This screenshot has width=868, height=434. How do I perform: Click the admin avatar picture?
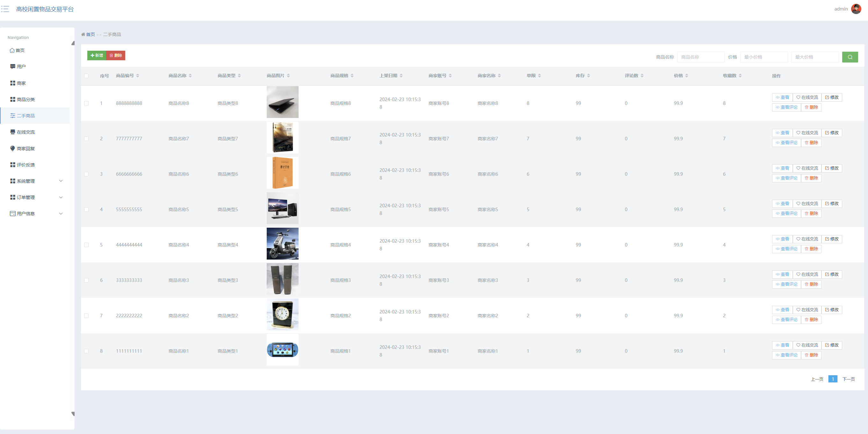pyautogui.click(x=856, y=9)
